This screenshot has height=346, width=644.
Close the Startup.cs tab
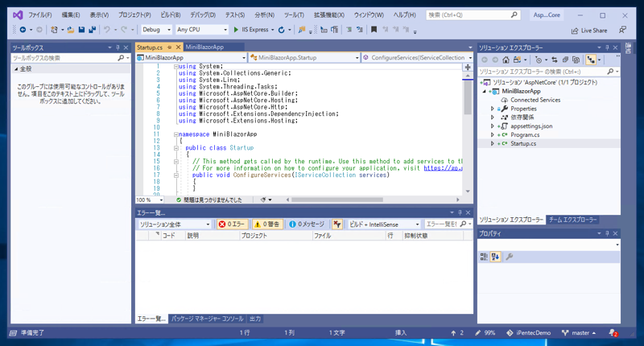[178, 47]
